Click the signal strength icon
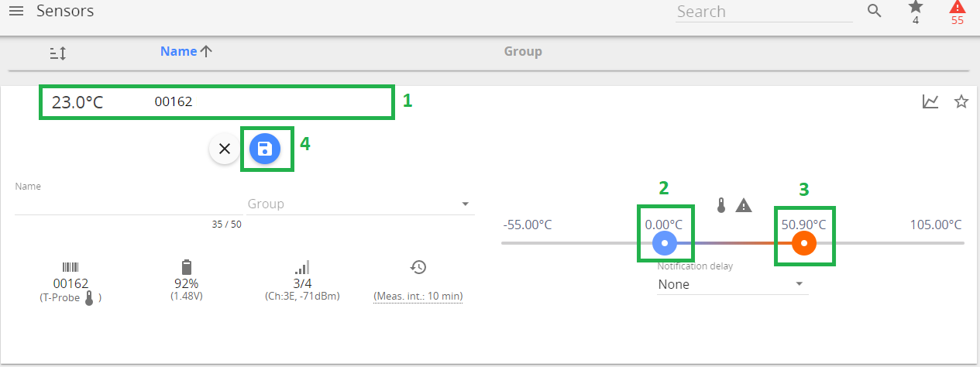 [x=302, y=267]
